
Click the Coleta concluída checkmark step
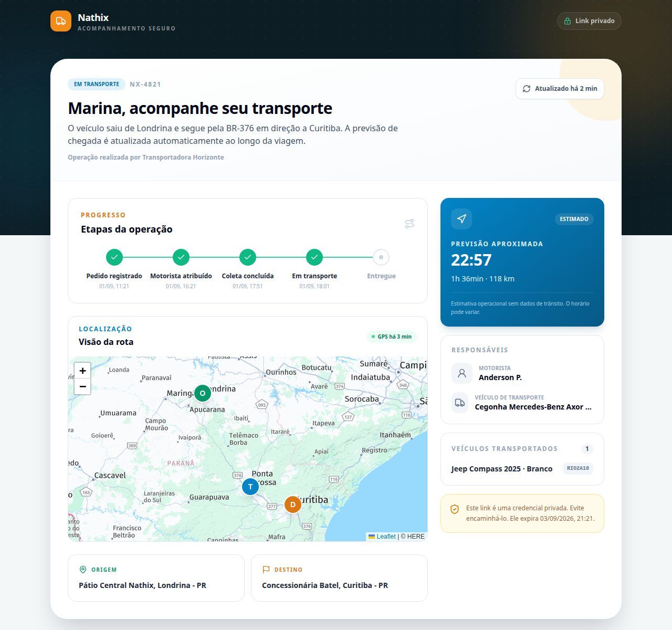coord(248,257)
